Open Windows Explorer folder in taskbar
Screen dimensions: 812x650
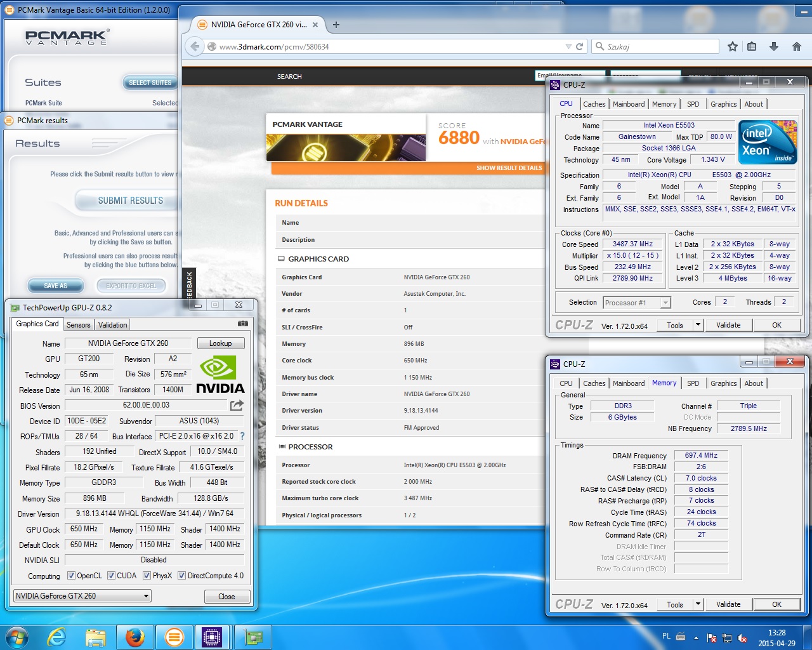pos(95,637)
